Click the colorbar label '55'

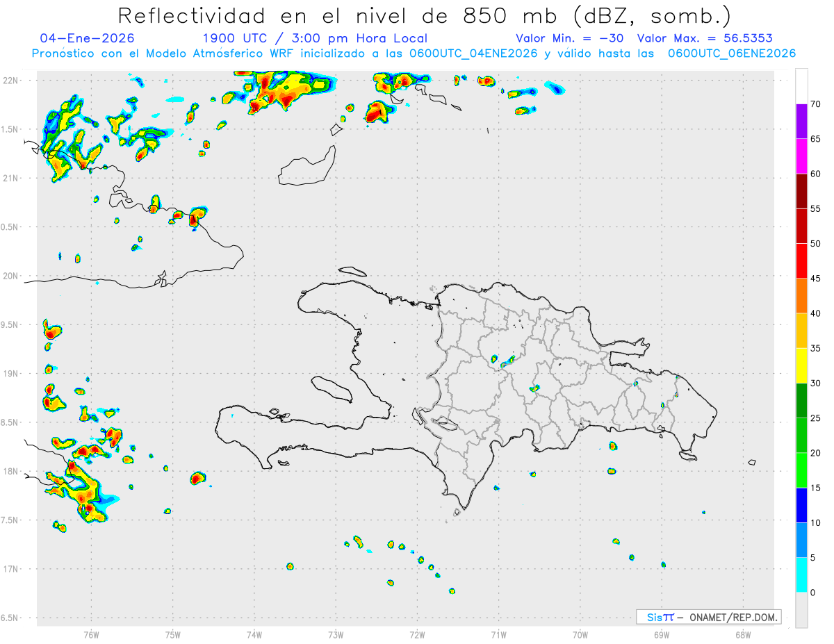coord(816,208)
